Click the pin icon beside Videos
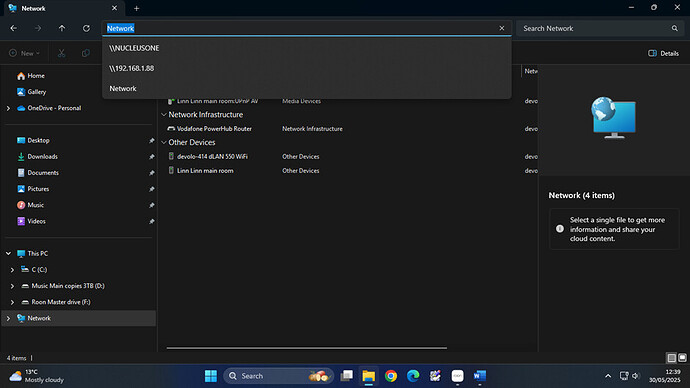 pyautogui.click(x=151, y=221)
